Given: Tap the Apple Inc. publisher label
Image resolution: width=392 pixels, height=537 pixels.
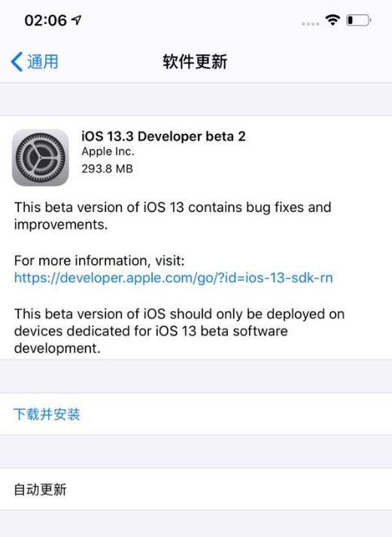Looking at the screenshot, I should [x=108, y=152].
